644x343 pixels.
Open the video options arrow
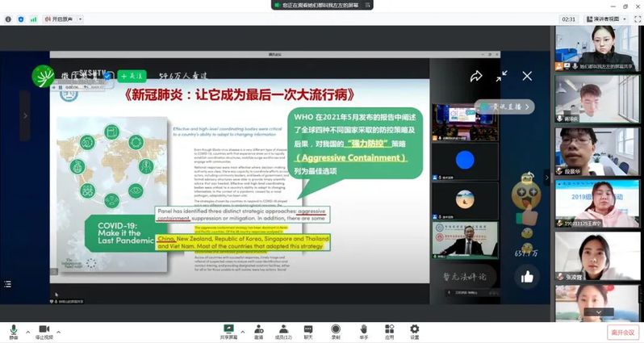point(58,332)
